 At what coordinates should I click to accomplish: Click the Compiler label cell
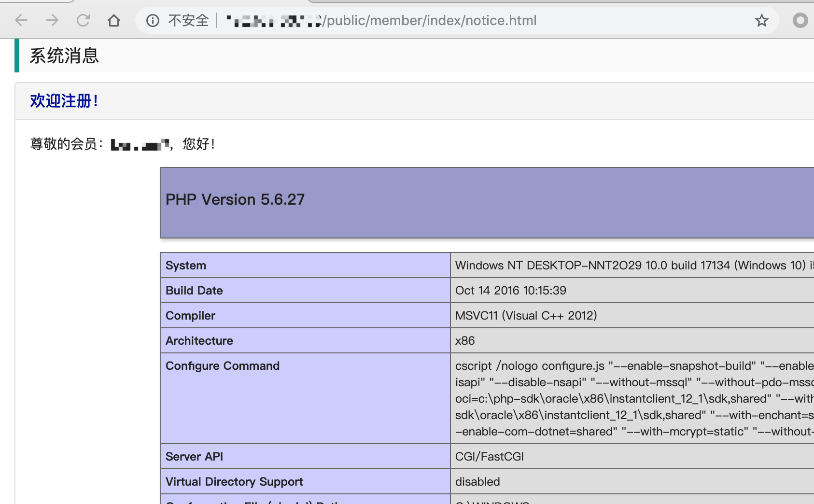(306, 315)
